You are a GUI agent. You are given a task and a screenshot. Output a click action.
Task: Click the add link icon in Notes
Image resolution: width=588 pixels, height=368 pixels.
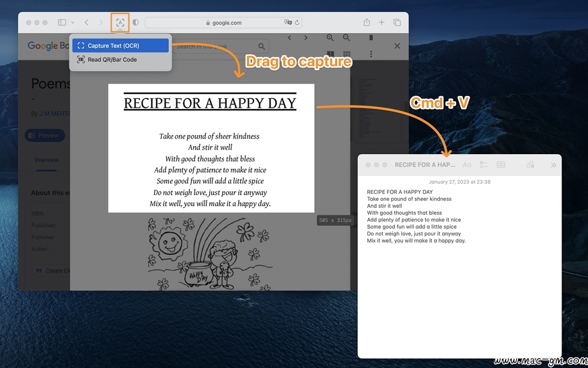pos(530,165)
